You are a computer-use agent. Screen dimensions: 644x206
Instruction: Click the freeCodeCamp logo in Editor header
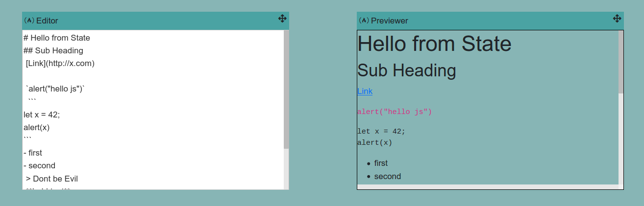29,21
